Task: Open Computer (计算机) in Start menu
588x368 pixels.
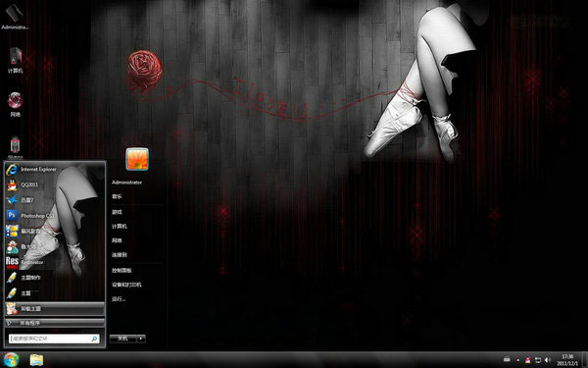Action: 120,226
